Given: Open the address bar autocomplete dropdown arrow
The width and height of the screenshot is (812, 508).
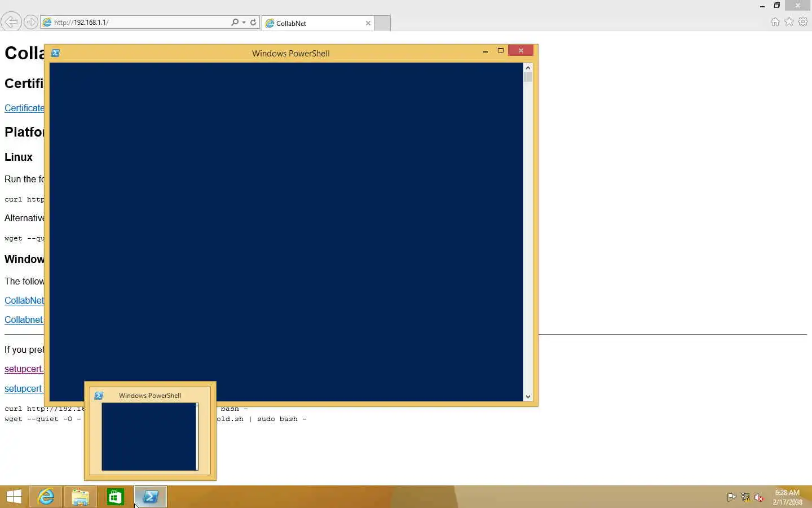Looking at the screenshot, I should click(x=244, y=22).
